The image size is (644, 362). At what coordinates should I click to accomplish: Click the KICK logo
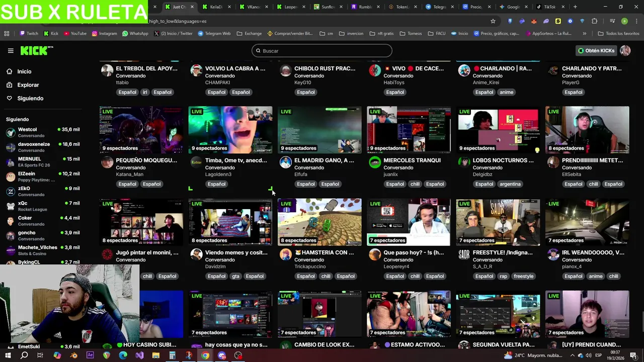pyautogui.click(x=36, y=50)
